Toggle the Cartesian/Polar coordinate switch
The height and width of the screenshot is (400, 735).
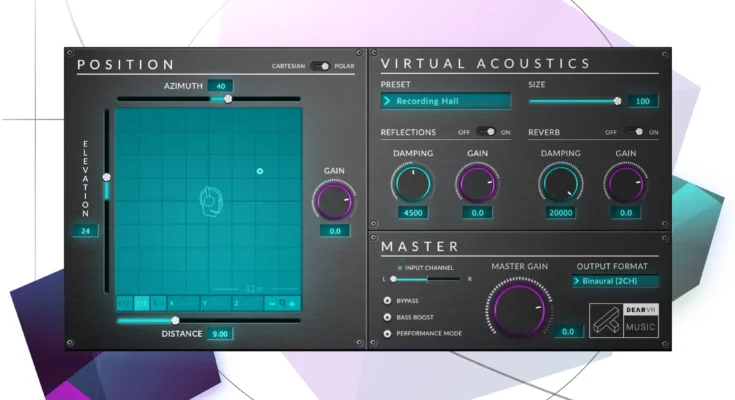pos(319,66)
